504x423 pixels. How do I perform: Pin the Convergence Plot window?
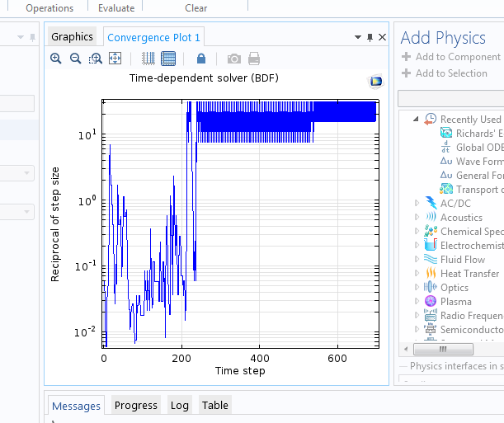click(370, 38)
